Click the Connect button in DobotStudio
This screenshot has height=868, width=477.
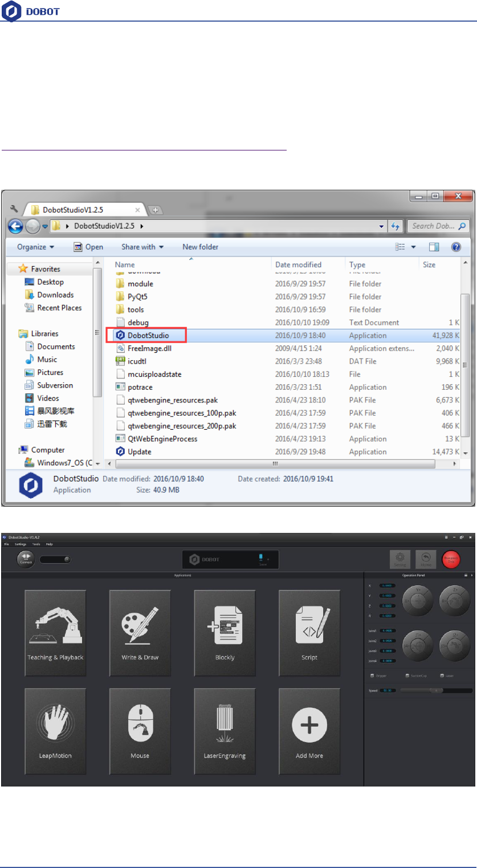coord(26,559)
